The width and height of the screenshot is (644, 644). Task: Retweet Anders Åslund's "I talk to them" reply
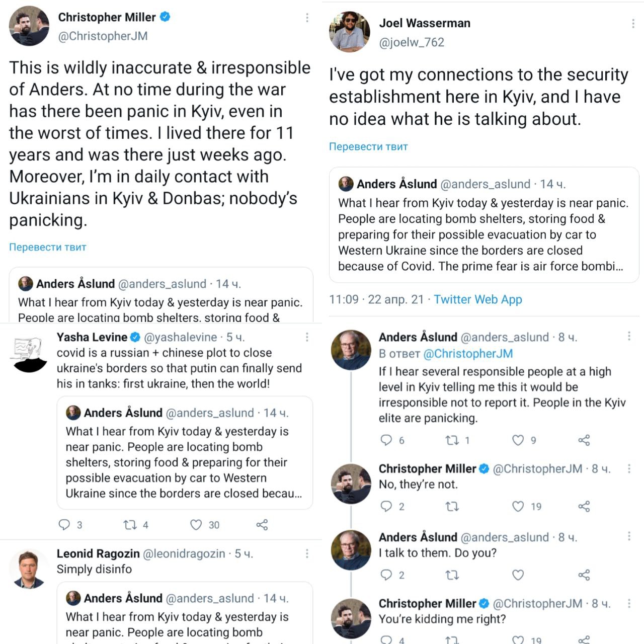click(452, 575)
